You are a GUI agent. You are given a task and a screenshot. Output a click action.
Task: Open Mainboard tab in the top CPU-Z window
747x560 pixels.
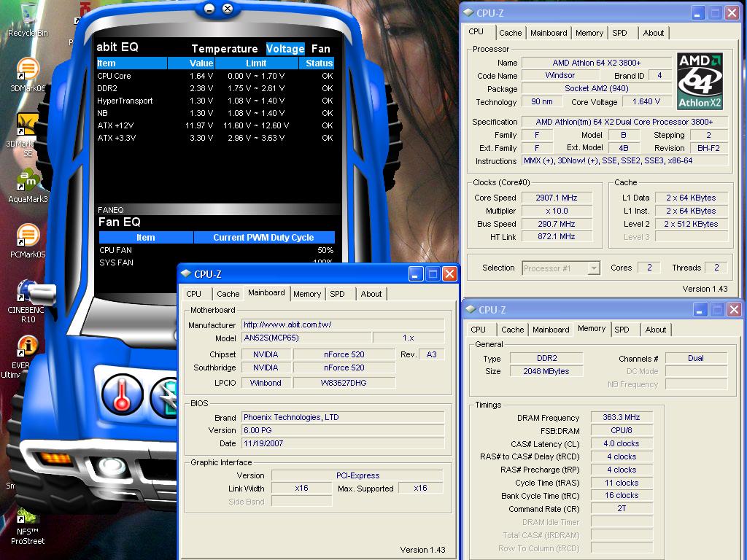(549, 33)
